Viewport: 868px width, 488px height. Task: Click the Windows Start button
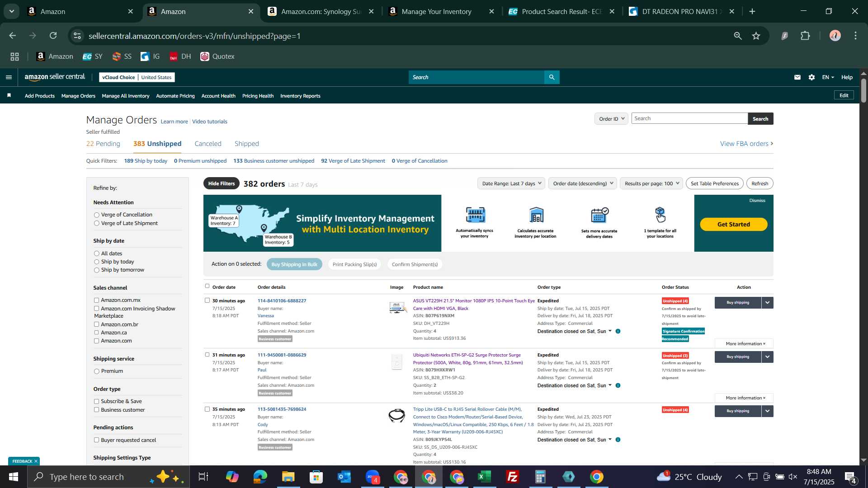click(13, 477)
